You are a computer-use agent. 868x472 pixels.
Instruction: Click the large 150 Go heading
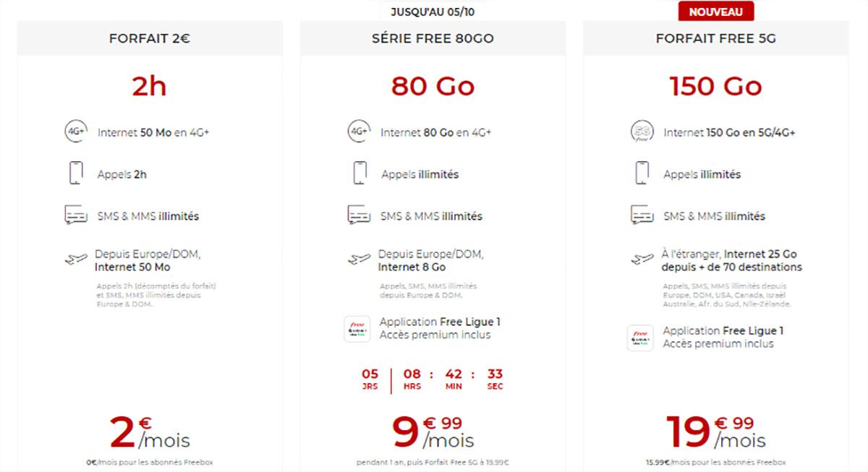pos(715,87)
